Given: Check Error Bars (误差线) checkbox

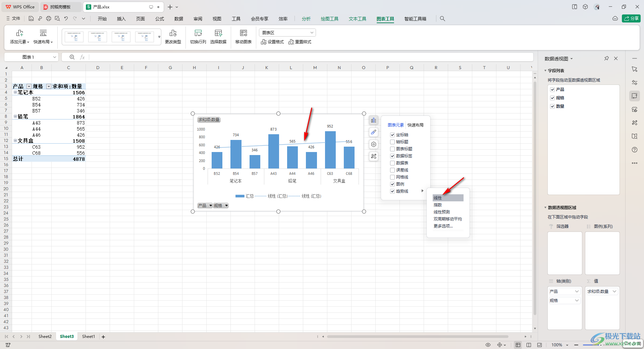Looking at the screenshot, I should [392, 170].
